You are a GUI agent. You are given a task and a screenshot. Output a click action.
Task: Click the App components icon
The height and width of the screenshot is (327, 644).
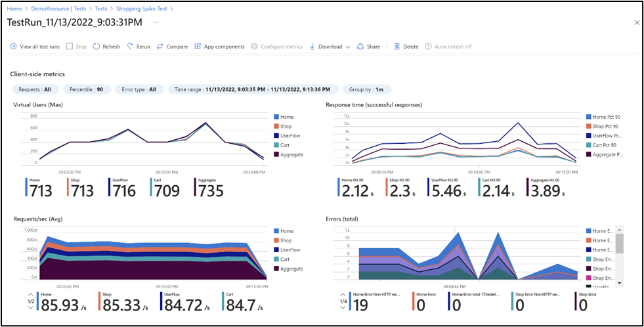[x=198, y=47]
